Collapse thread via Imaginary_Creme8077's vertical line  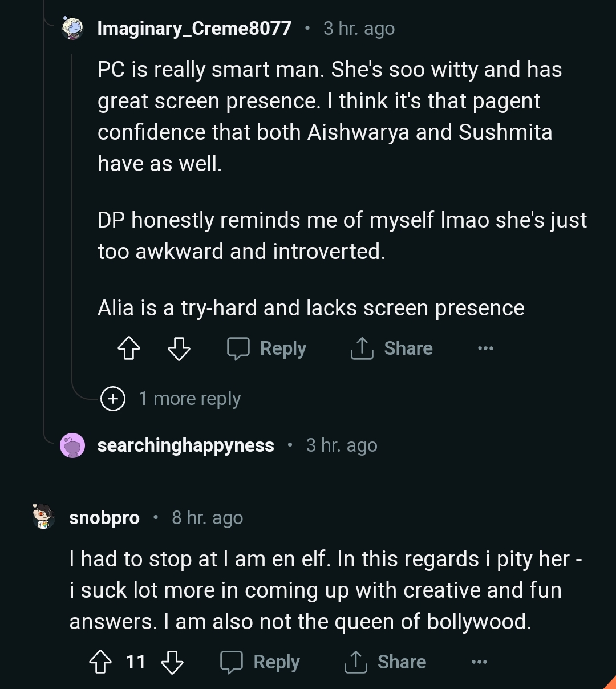72,217
